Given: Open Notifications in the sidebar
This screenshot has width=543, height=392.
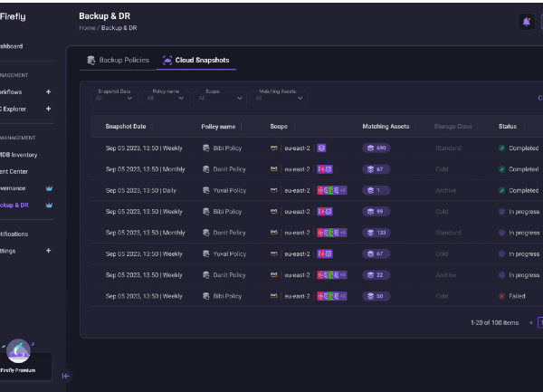Looking at the screenshot, I should point(14,234).
